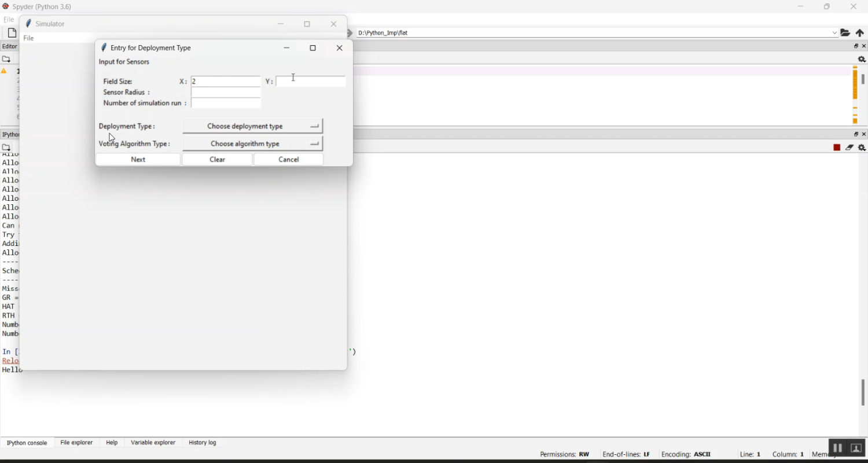Switch to the IPython console tab
The height and width of the screenshot is (463, 868).
[27, 443]
